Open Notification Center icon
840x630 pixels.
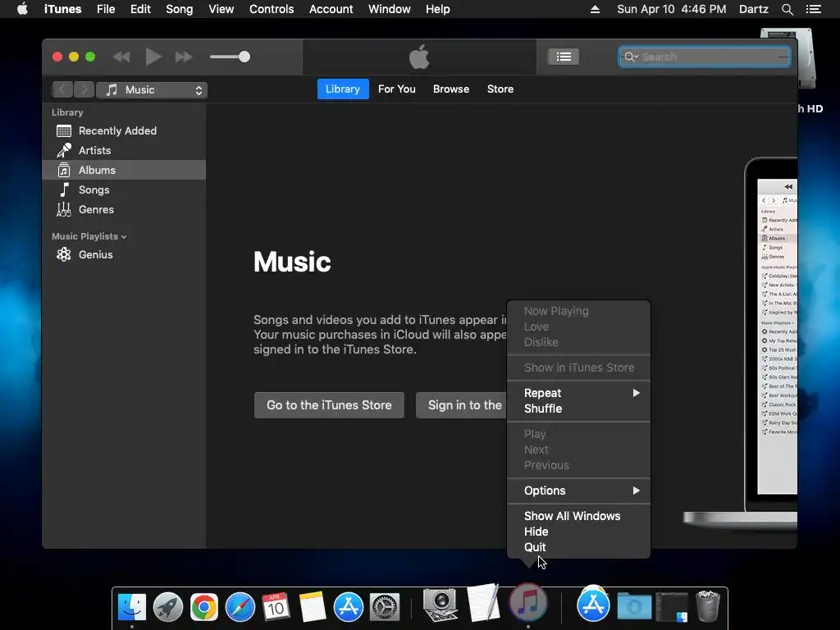coord(813,9)
